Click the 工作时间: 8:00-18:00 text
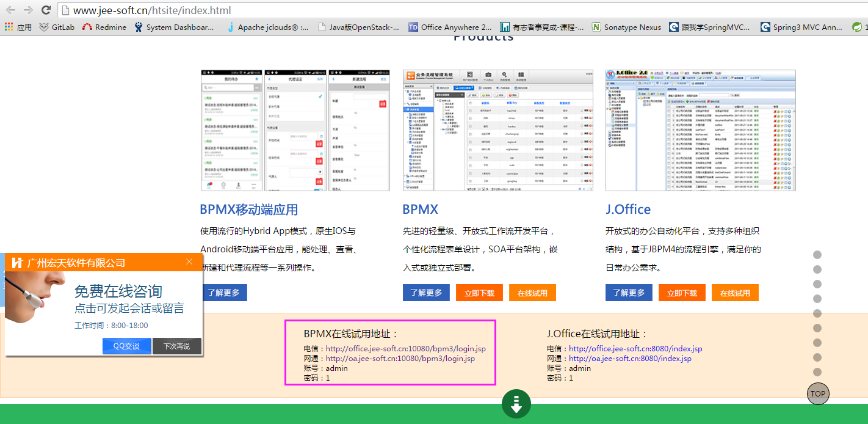The width and height of the screenshot is (868, 424). (x=111, y=326)
